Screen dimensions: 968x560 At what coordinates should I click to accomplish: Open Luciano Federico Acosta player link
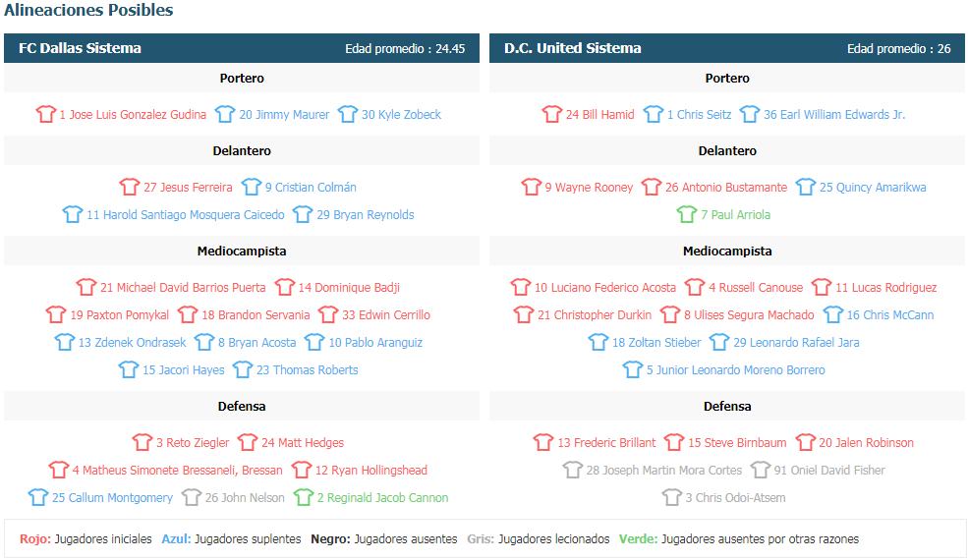coord(605,287)
